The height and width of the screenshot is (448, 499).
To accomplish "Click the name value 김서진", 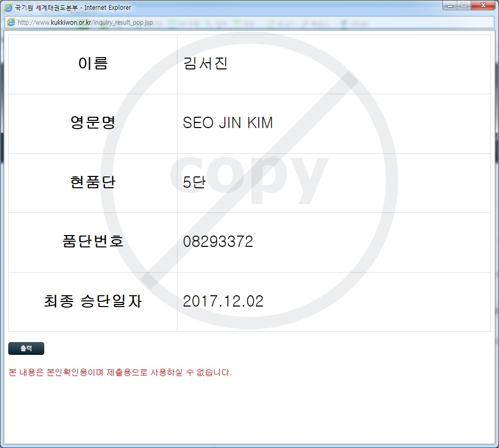I will 205,63.
